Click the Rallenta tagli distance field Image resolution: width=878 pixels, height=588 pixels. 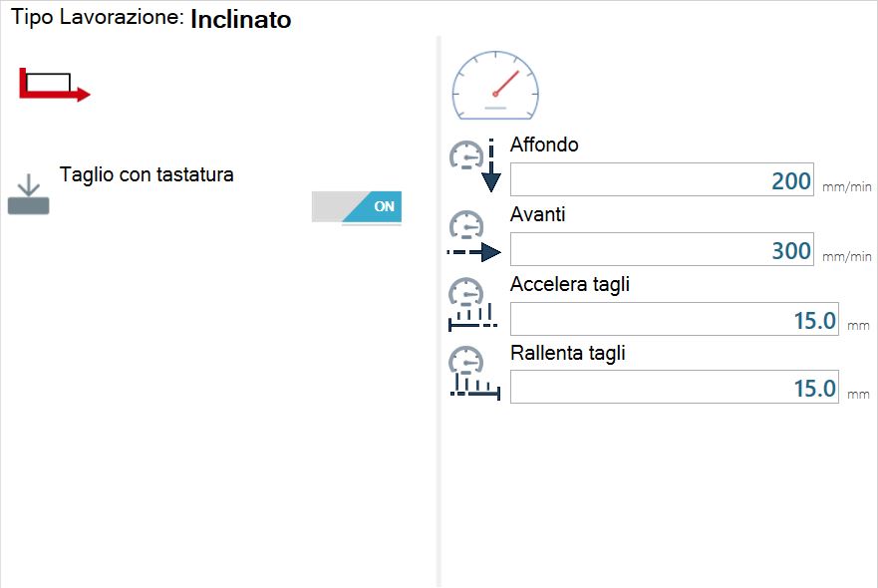coord(674,387)
